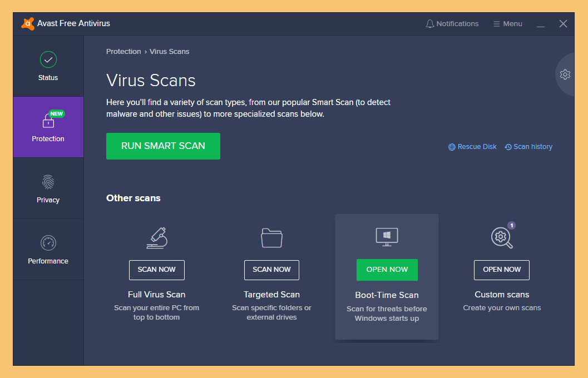Open the Scan history link
This screenshot has width=588, height=378.
pos(533,147)
